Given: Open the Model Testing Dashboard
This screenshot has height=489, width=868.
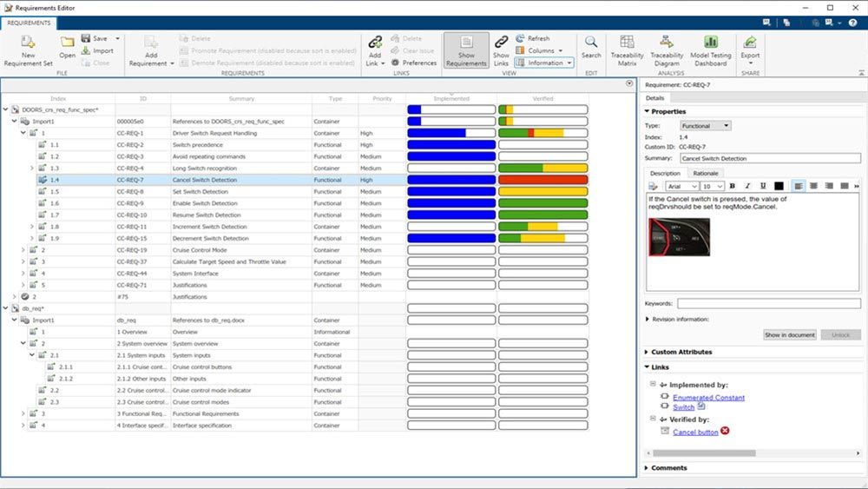Looking at the screenshot, I should 709,43.
